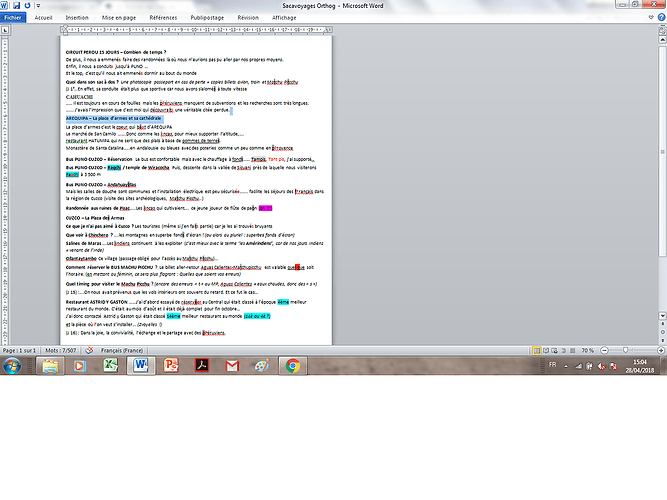The width and height of the screenshot is (667, 500).
Task: Switch to Full Screen Reading view
Action: [546, 350]
